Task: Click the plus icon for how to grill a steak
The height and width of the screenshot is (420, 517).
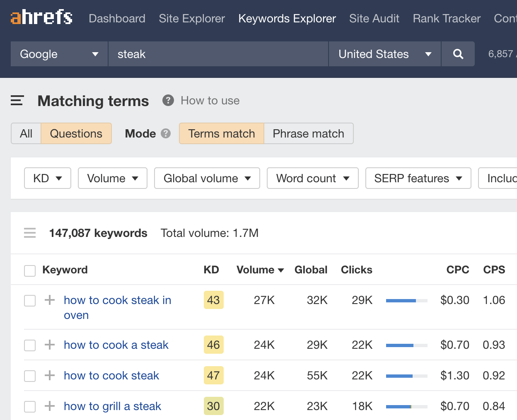Action: tap(50, 406)
